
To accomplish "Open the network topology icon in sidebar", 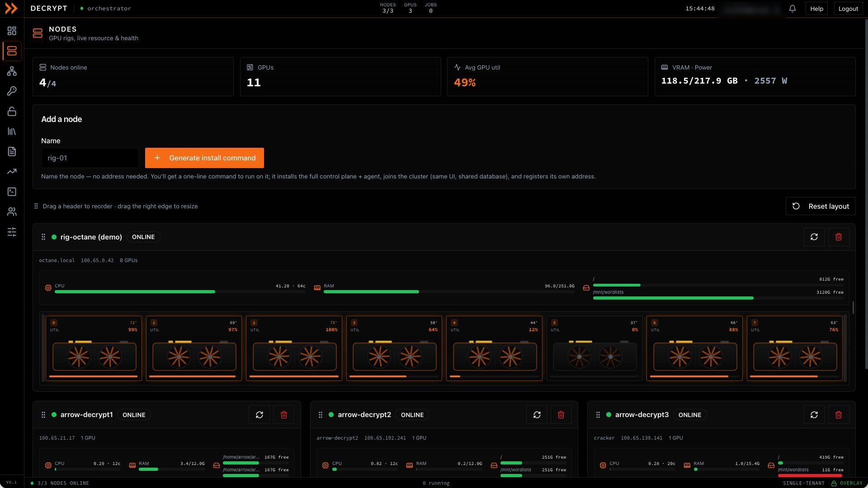I will [x=12, y=71].
